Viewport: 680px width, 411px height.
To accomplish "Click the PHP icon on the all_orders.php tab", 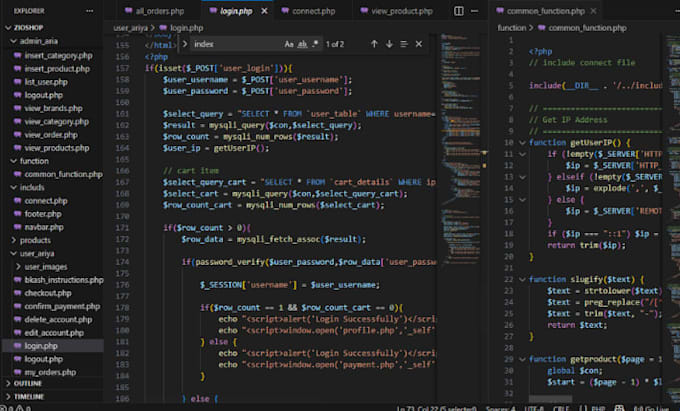I will (128, 11).
